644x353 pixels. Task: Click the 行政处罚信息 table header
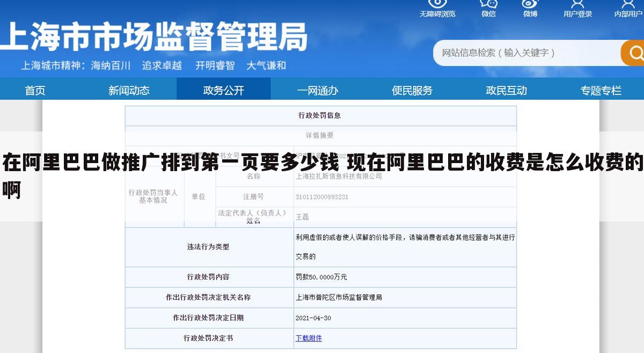(320, 115)
